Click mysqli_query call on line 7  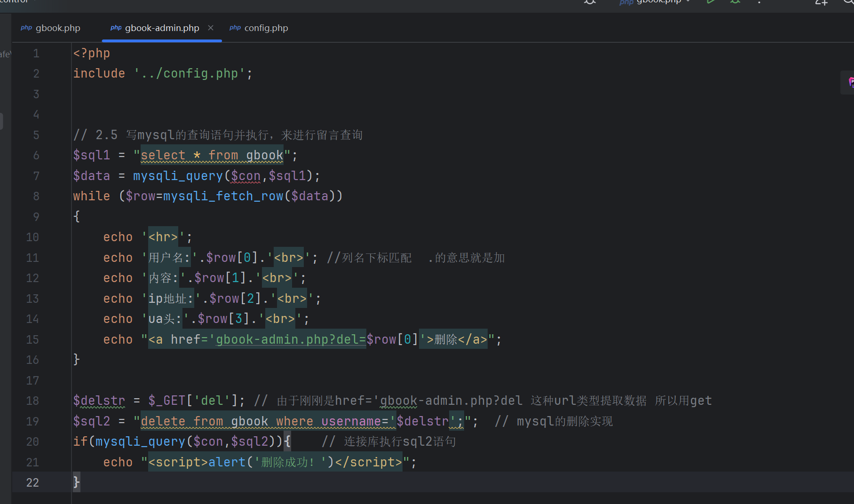[x=178, y=176]
